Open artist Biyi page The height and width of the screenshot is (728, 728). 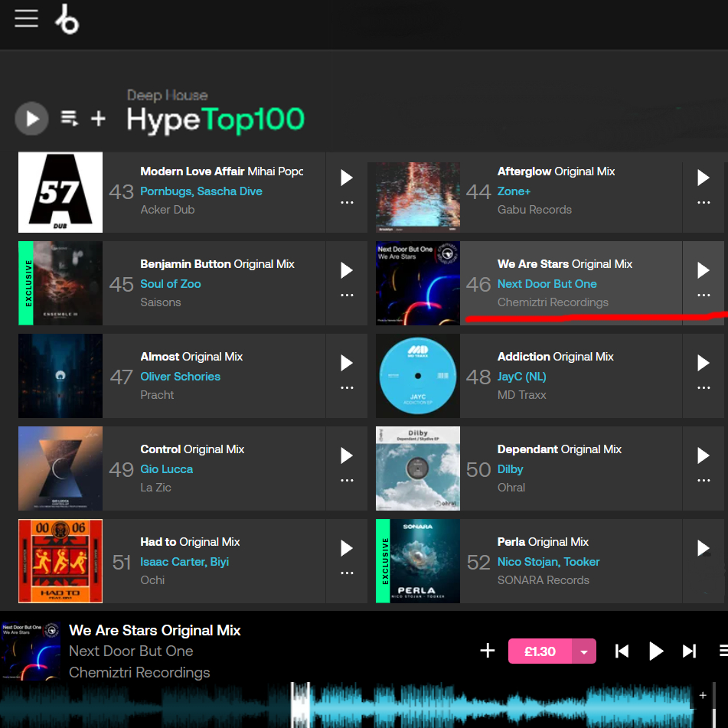(220, 562)
